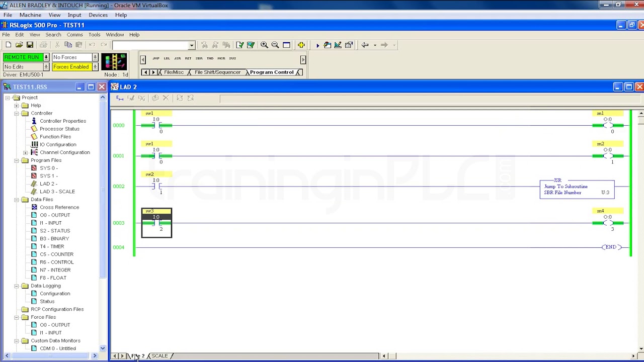Click the yellow plus toolbar icon

pyautogui.click(x=301, y=45)
